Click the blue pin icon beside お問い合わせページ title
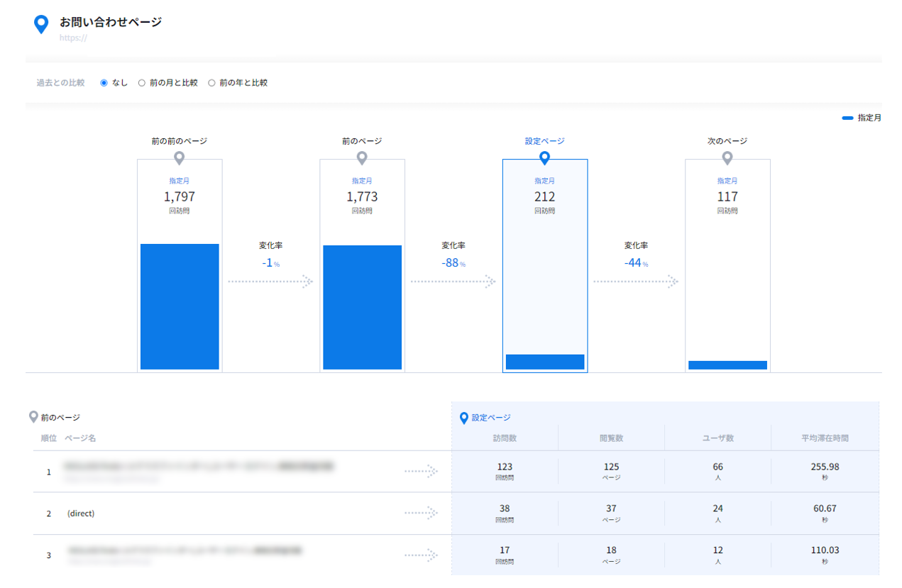Image resolution: width=902 pixels, height=588 pixels. tap(42, 25)
